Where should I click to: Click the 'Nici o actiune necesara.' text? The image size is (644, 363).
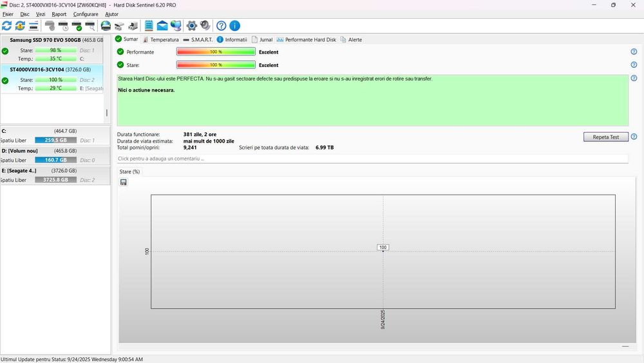point(146,90)
